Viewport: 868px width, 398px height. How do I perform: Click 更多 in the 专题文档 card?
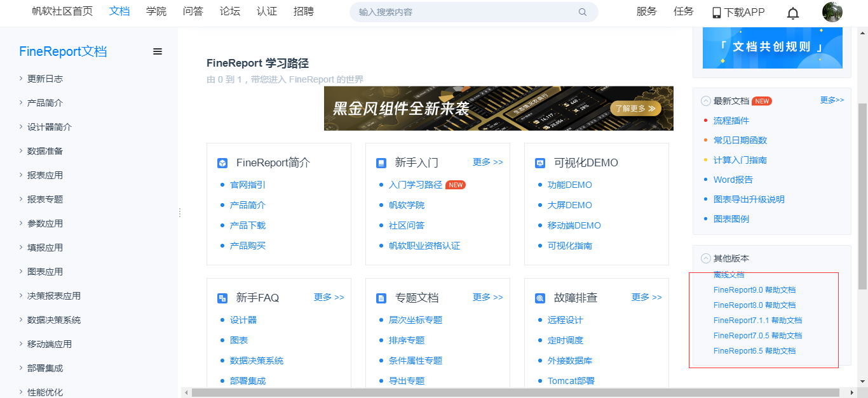[x=487, y=297]
